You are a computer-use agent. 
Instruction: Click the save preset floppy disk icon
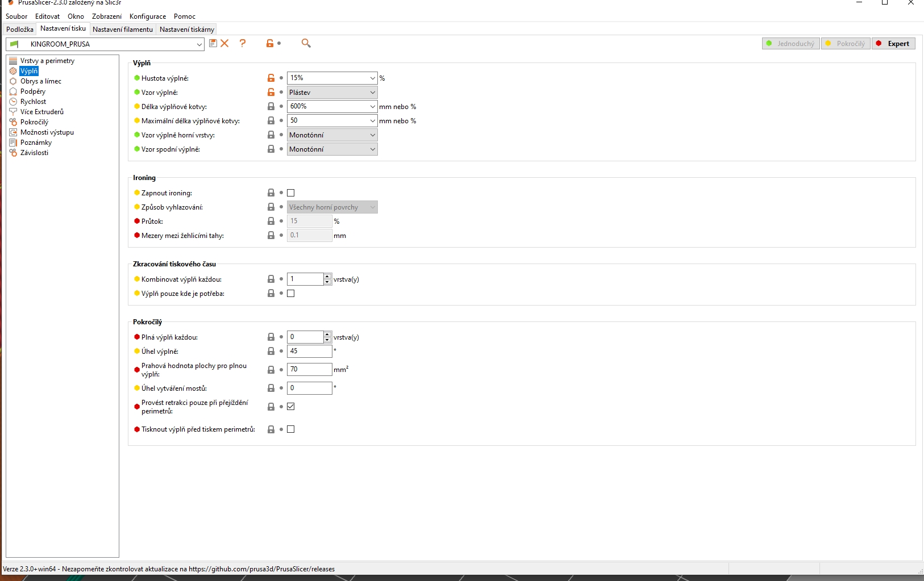[213, 43]
